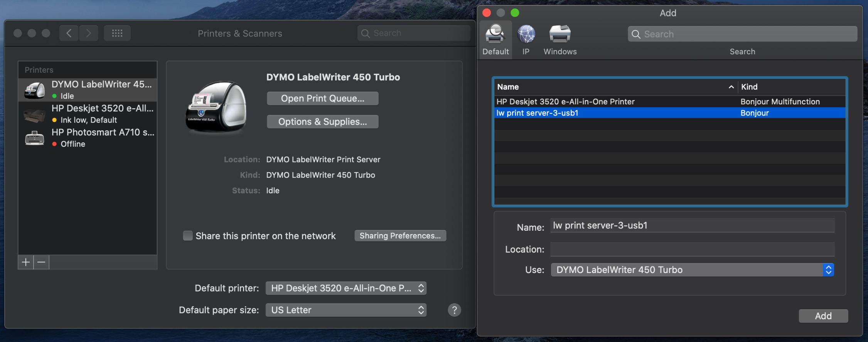868x342 pixels.
Task: Select lw print server-3-usb1 row
Action: (670, 113)
